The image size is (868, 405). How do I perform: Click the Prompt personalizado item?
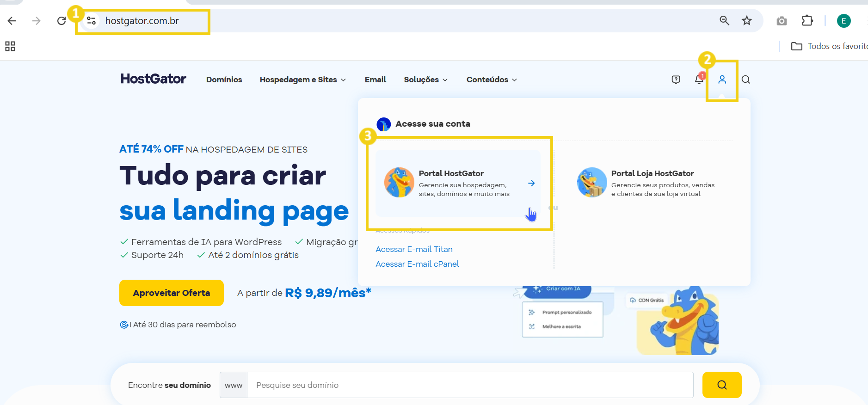pos(566,313)
